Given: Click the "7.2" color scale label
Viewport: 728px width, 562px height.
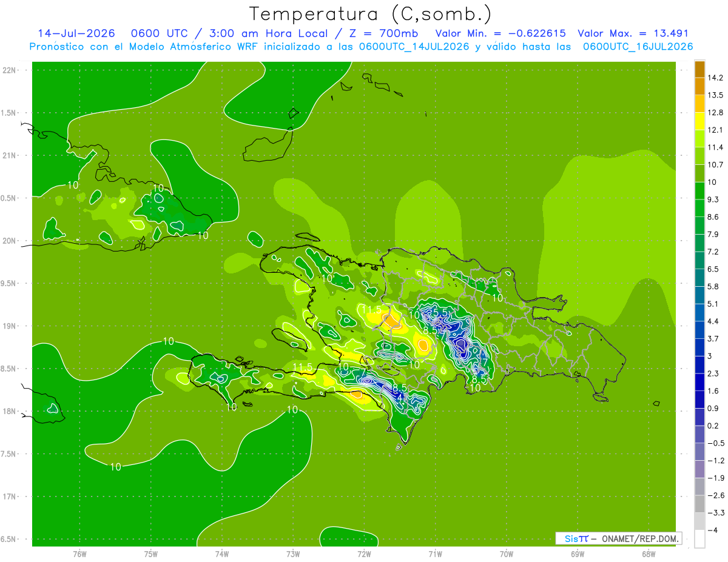Looking at the screenshot, I should (713, 252).
